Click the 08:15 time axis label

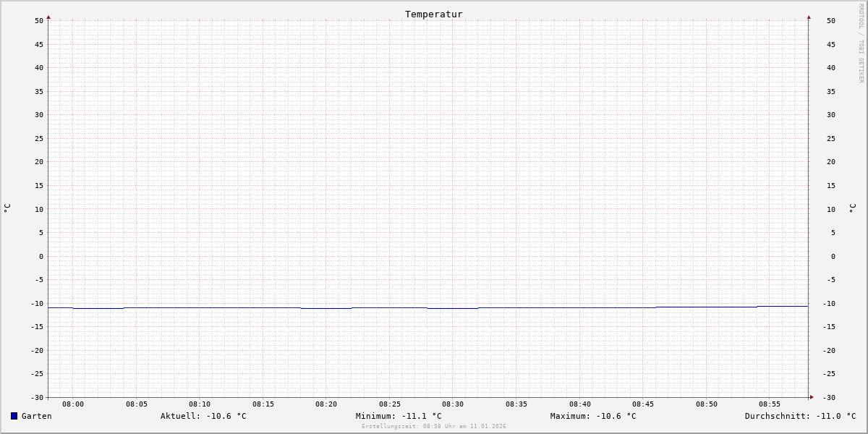[x=263, y=404]
